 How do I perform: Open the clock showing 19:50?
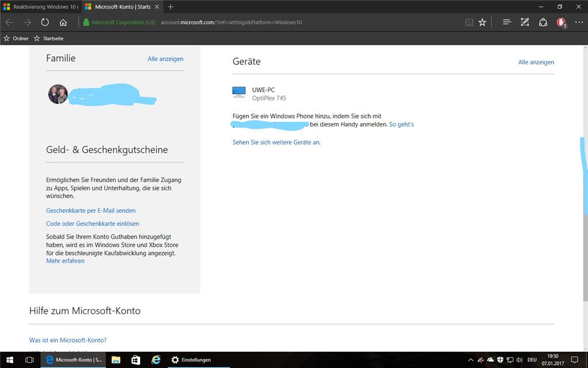[x=553, y=360]
